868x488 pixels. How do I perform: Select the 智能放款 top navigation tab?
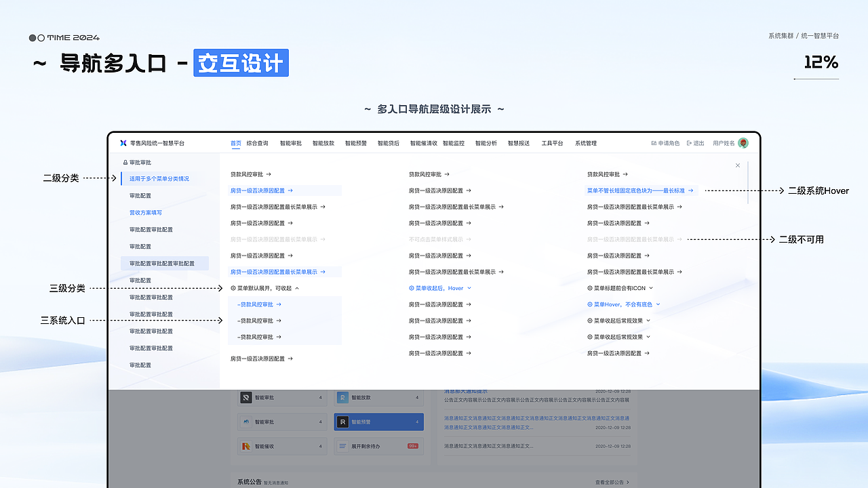(x=323, y=143)
